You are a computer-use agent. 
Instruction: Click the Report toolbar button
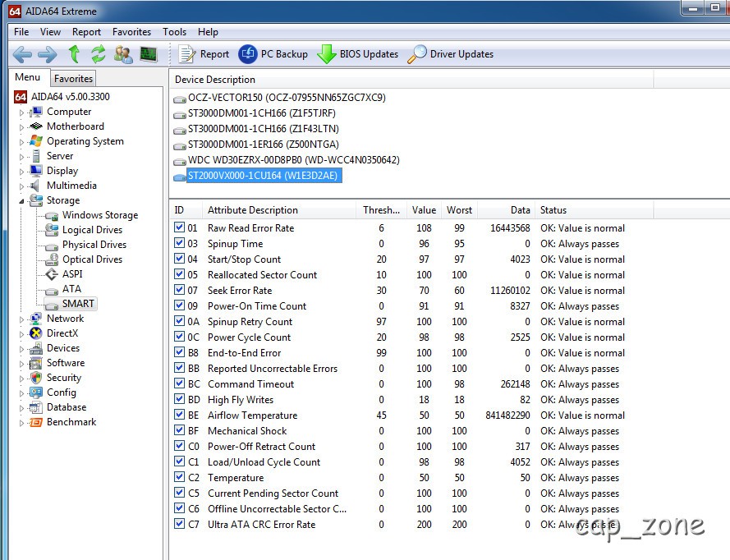click(x=204, y=54)
